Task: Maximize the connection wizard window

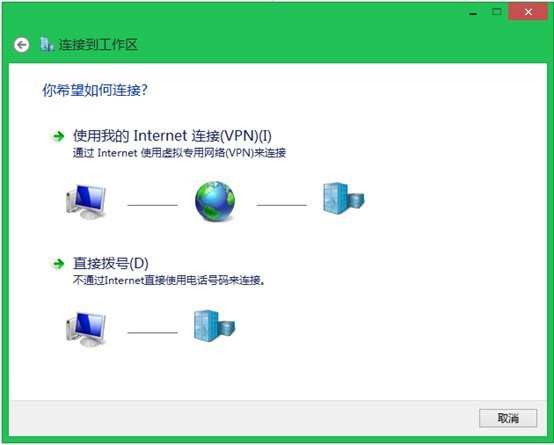Action: (496, 12)
